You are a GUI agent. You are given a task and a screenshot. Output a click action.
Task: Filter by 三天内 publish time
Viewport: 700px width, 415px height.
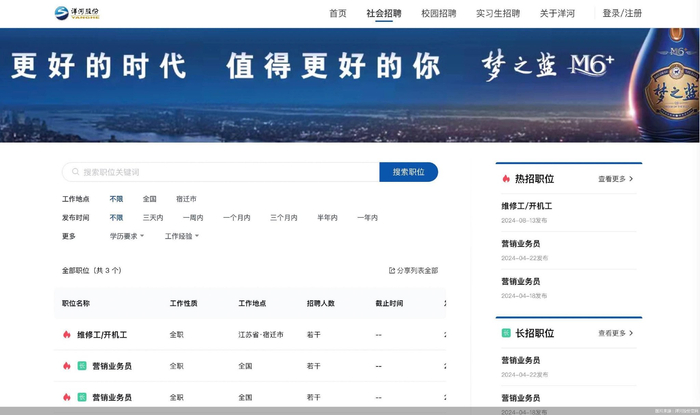153,218
